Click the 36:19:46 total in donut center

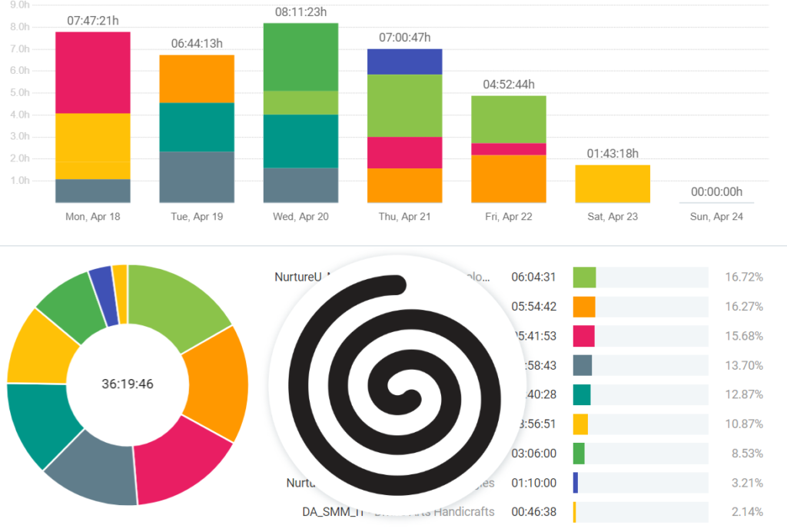pyautogui.click(x=128, y=384)
